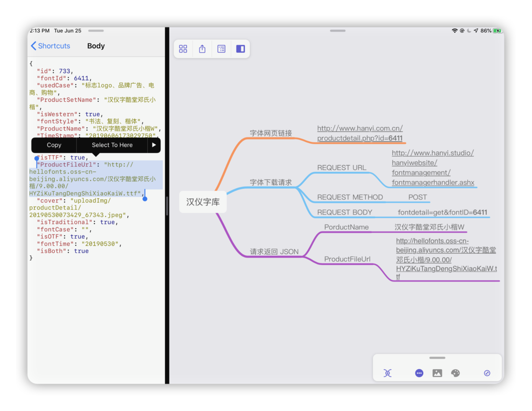532x411 pixels.
Task: Select the central 汉仪字库 node
Action: click(x=203, y=202)
